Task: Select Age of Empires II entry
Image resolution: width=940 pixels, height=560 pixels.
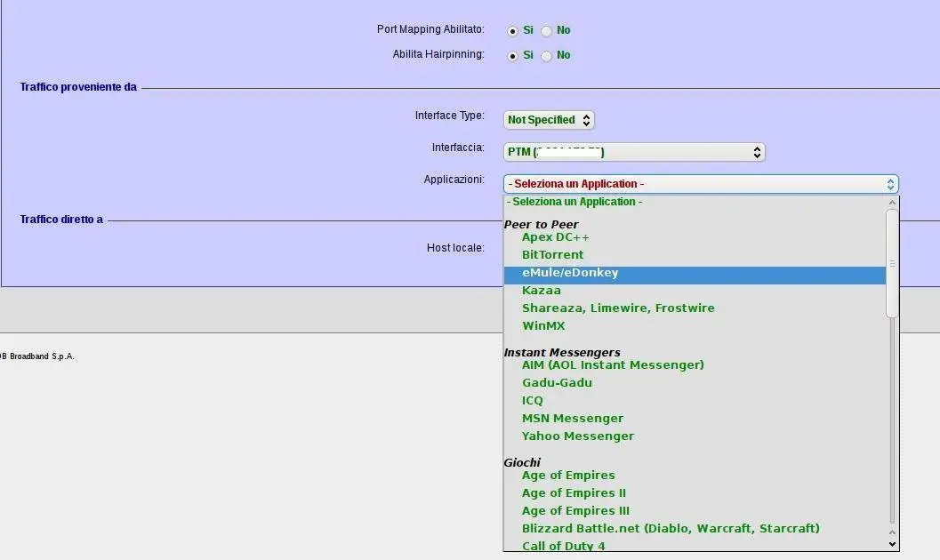Action: (695, 493)
